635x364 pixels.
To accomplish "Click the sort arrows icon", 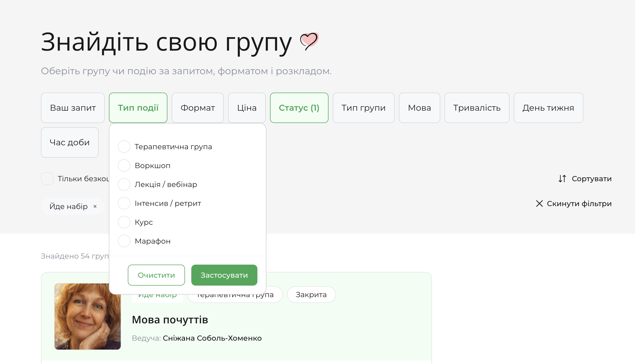I will 562,179.
